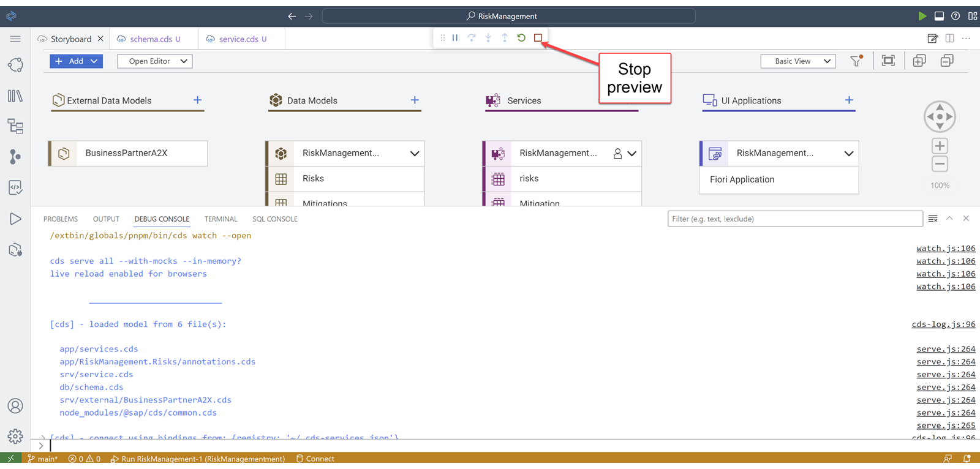
Task: Click the storyboard pan navigation control
Action: (x=940, y=116)
